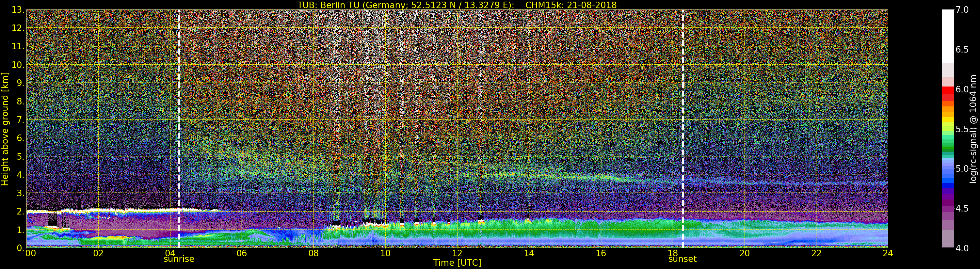Click the thin aerosol layer near 4 km at 14 UTC
The height and width of the screenshot is (269, 980).
point(529,176)
